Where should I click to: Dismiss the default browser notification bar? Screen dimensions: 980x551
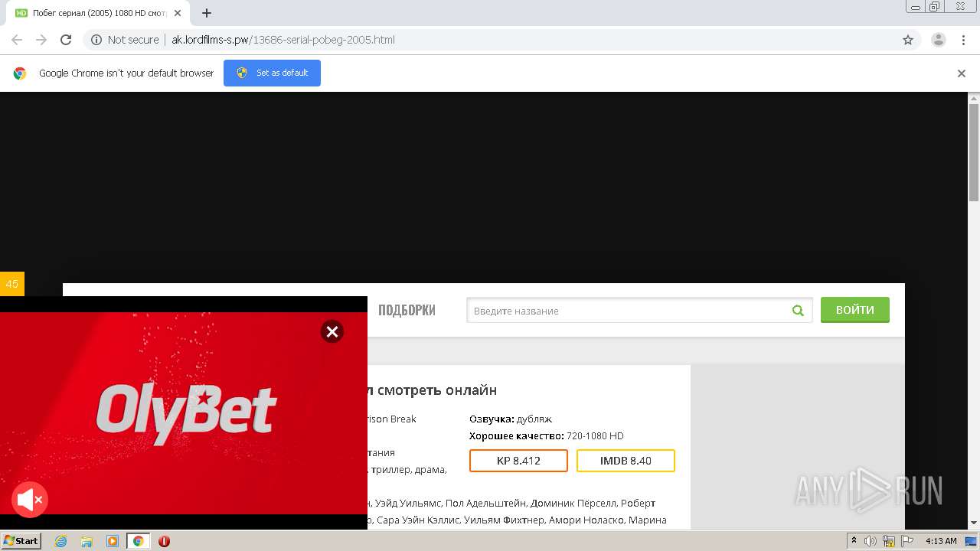962,73
